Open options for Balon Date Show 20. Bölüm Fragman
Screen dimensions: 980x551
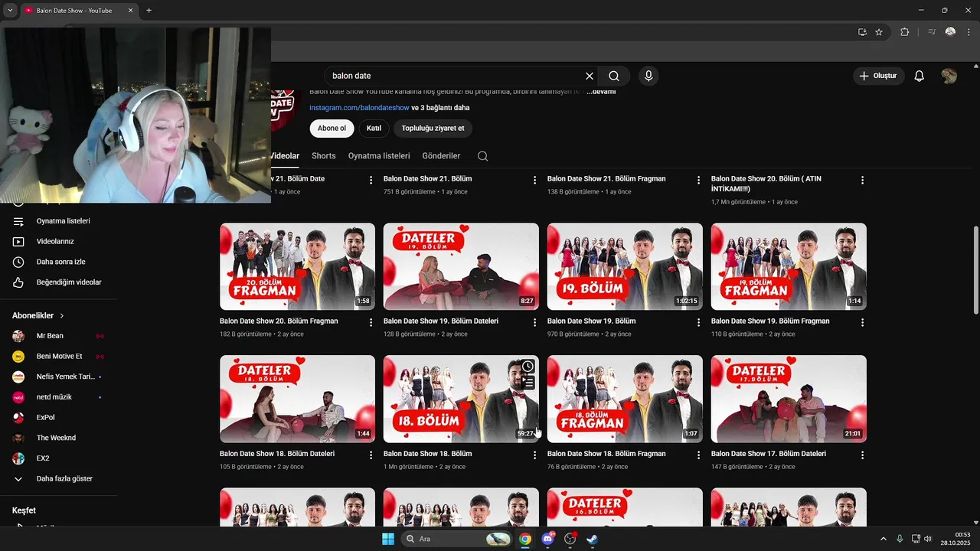[x=371, y=322]
